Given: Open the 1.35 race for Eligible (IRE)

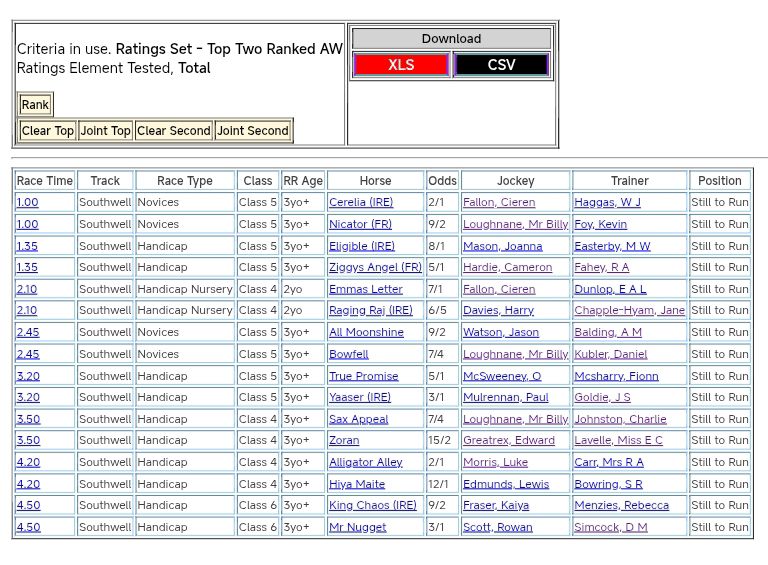Looking at the screenshot, I should tap(27, 246).
